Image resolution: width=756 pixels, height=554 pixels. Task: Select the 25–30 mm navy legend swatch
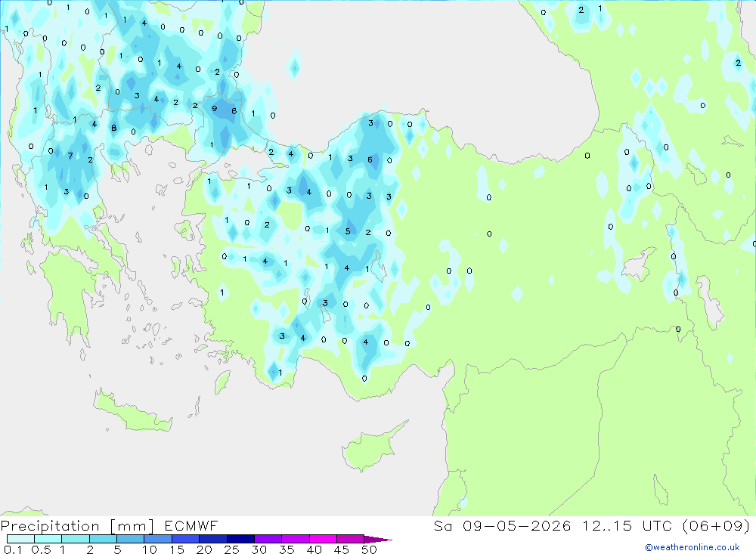click(240, 539)
